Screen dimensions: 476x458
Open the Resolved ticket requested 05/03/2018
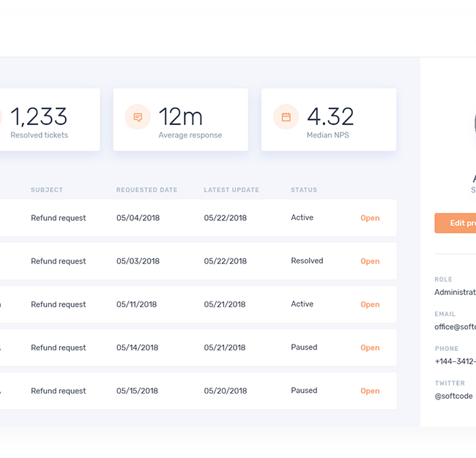[370, 261]
